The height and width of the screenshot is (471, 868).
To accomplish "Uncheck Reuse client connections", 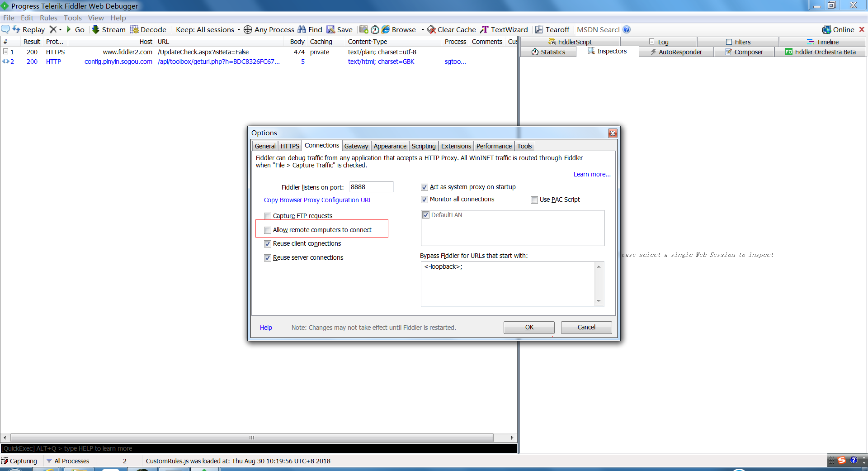I will click(268, 243).
